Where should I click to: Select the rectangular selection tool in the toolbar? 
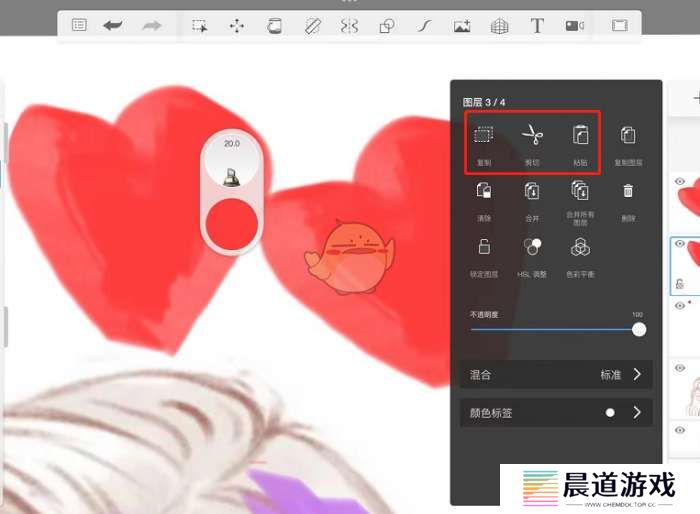click(x=200, y=26)
